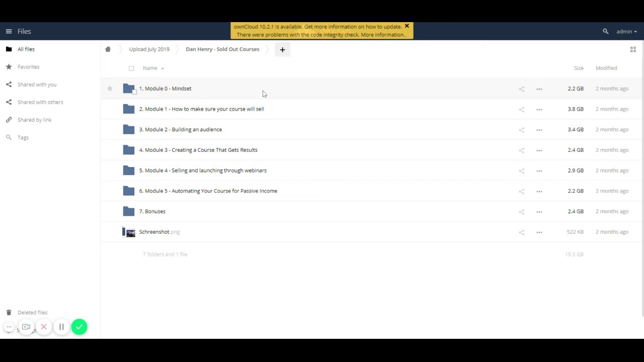Finish recording with green checkmark
644x362 pixels.
tap(79, 327)
